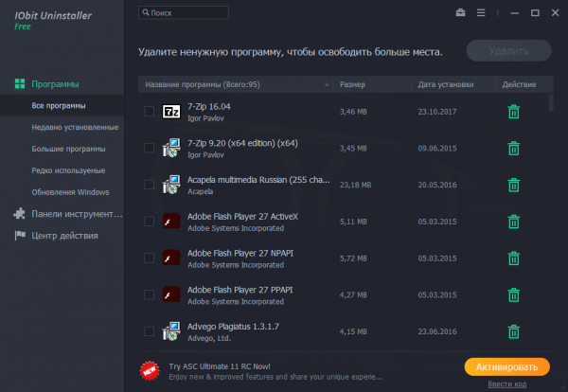This screenshot has width=568, height=392.
Task: Click the orange Активировать button
Action: (506, 367)
